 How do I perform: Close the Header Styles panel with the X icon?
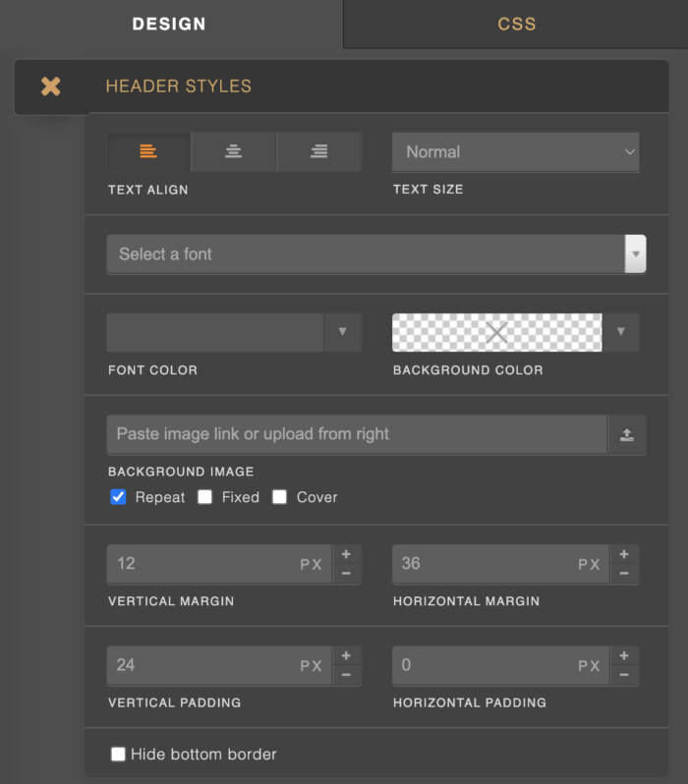pos(51,86)
